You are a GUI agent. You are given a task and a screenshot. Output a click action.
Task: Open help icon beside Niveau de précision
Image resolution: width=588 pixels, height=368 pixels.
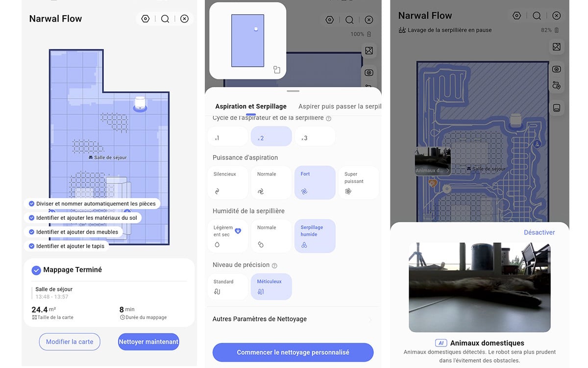pyautogui.click(x=274, y=265)
